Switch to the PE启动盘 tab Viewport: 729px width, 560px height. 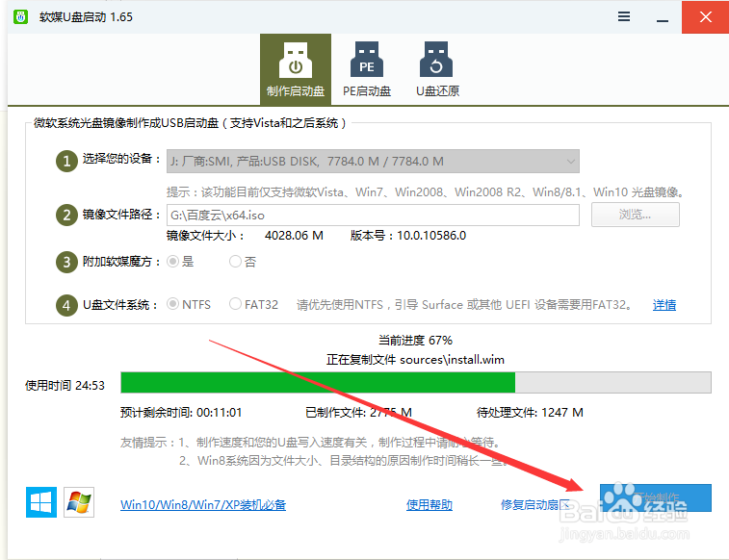click(x=366, y=69)
